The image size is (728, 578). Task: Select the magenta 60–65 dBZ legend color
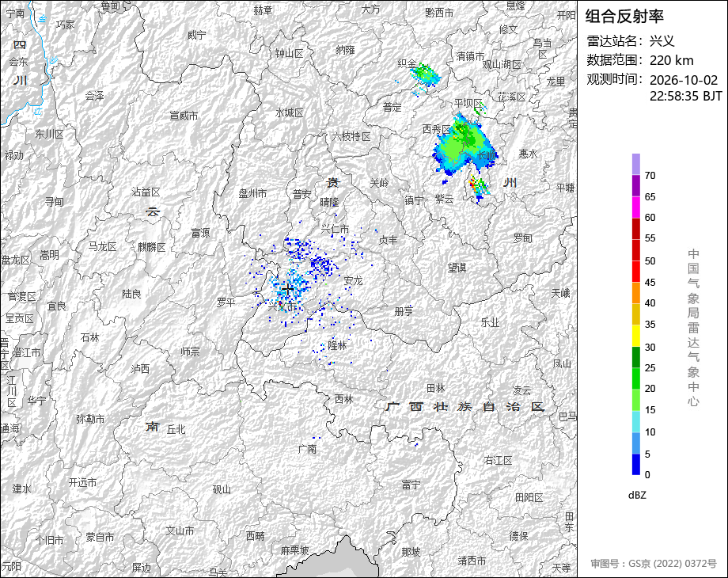click(x=635, y=207)
